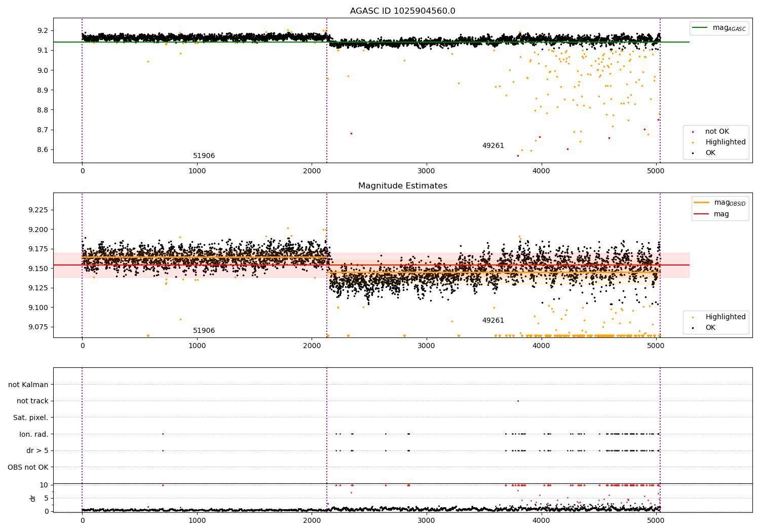This screenshot has width=760, height=532.
Task: Click the 1000 x-axis tick under AGASC plot
Action: click(197, 171)
